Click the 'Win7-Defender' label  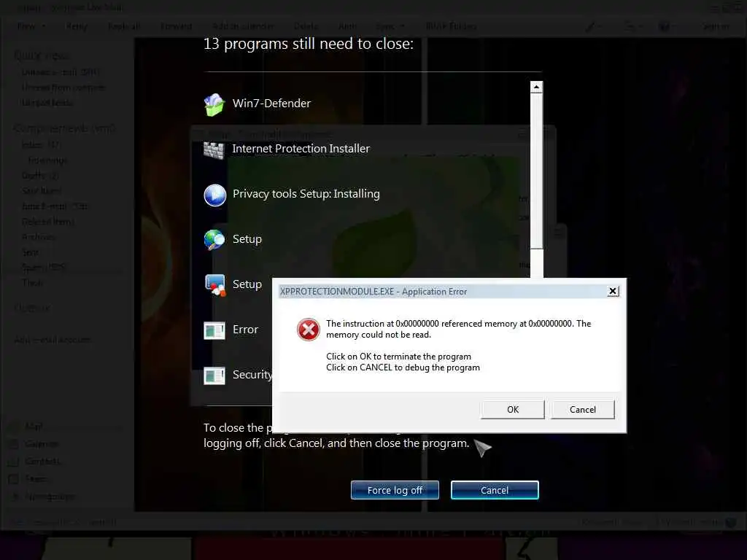click(x=271, y=104)
